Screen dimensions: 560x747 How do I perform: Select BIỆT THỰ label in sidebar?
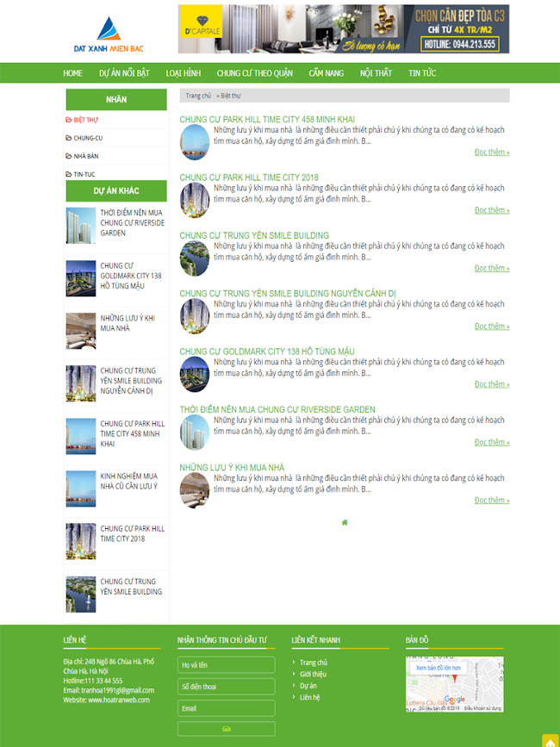coord(85,120)
